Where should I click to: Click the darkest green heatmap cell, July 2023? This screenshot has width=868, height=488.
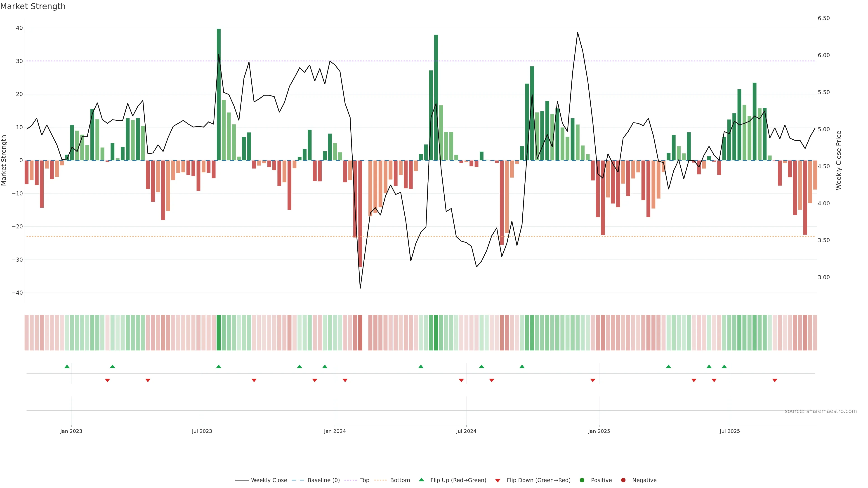[219, 333]
